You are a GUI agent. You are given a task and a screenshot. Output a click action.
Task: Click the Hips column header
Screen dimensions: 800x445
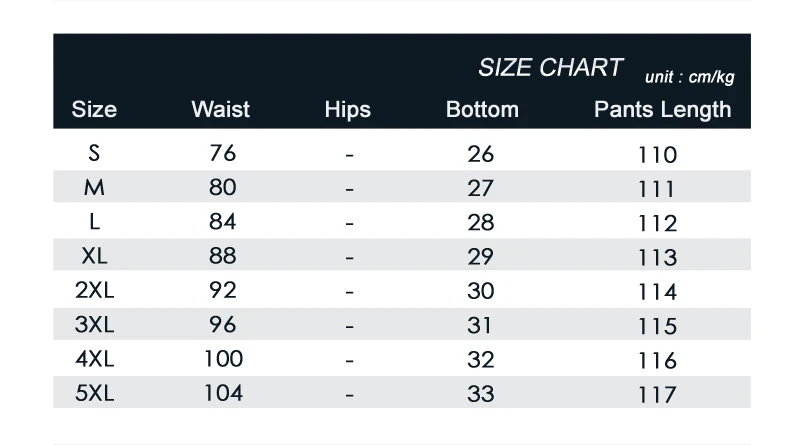pos(347,110)
